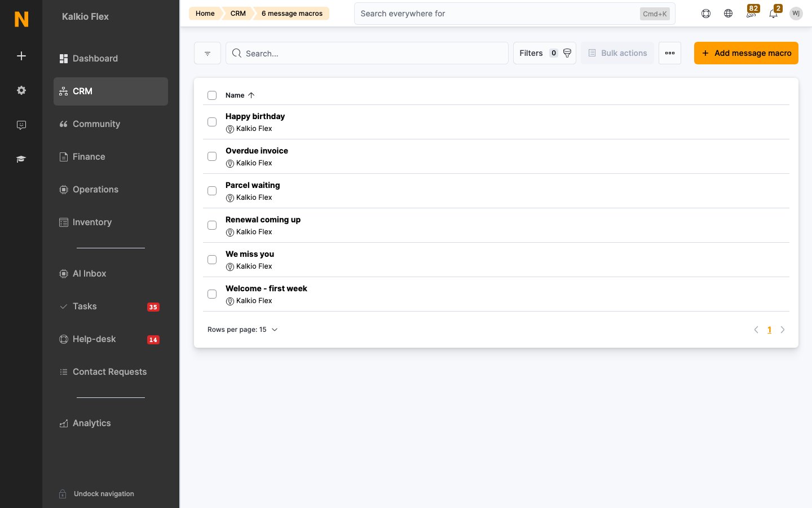Open the settings gear in left rail
Viewport: 812px width, 508px height.
21,90
